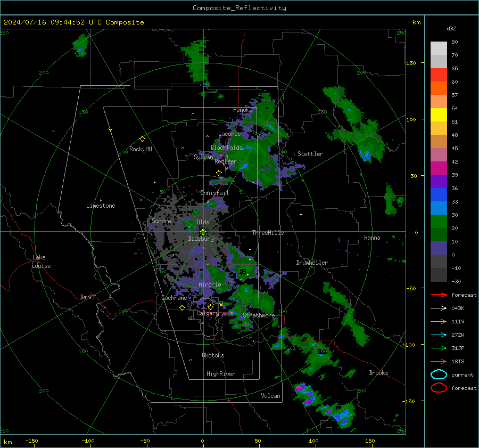Image resolution: width=479 pixels, height=448 pixels.
Task: Click the Lacombe city label
Action: click(229, 134)
